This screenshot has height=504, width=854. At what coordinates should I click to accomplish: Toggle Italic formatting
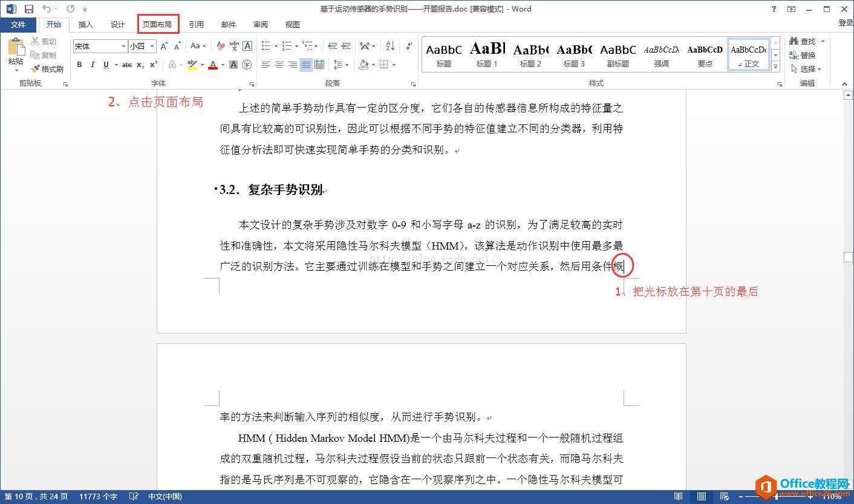point(93,65)
